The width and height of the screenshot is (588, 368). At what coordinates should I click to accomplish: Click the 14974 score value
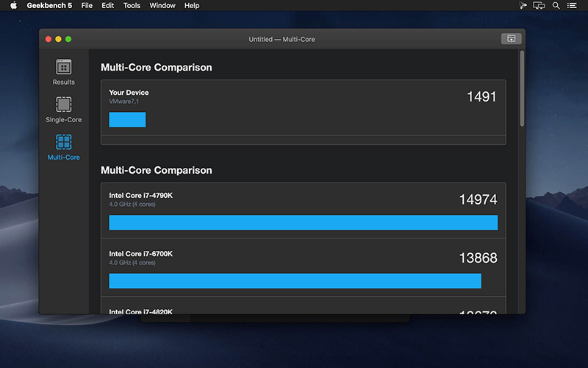click(x=478, y=199)
